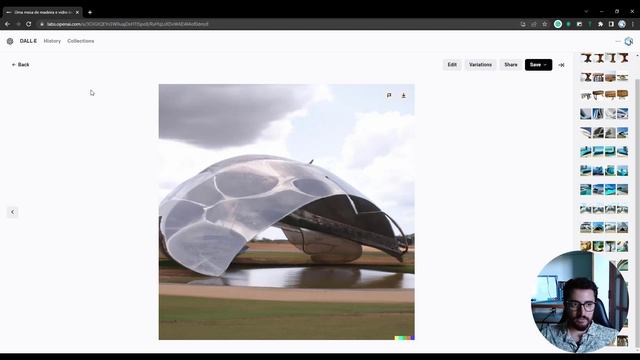The image size is (640, 360).
Task: Bookmark this page with the star icon
Action: (544, 24)
